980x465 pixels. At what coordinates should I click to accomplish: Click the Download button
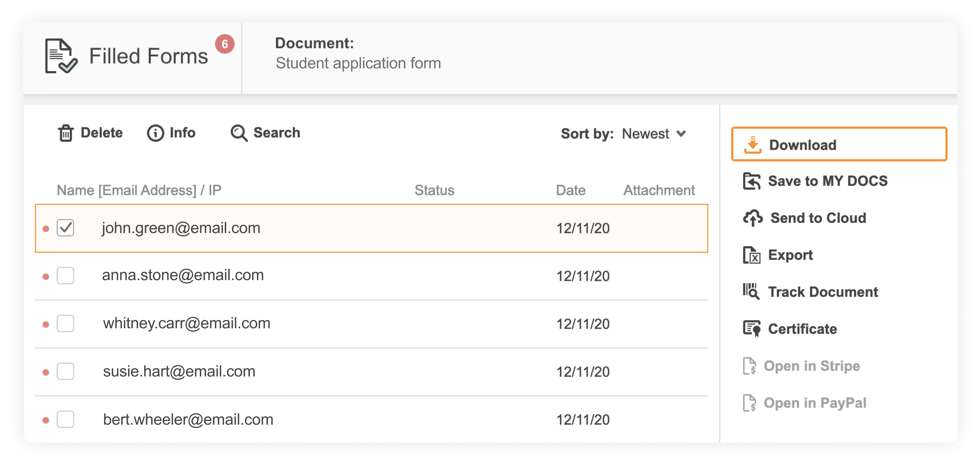pos(838,145)
